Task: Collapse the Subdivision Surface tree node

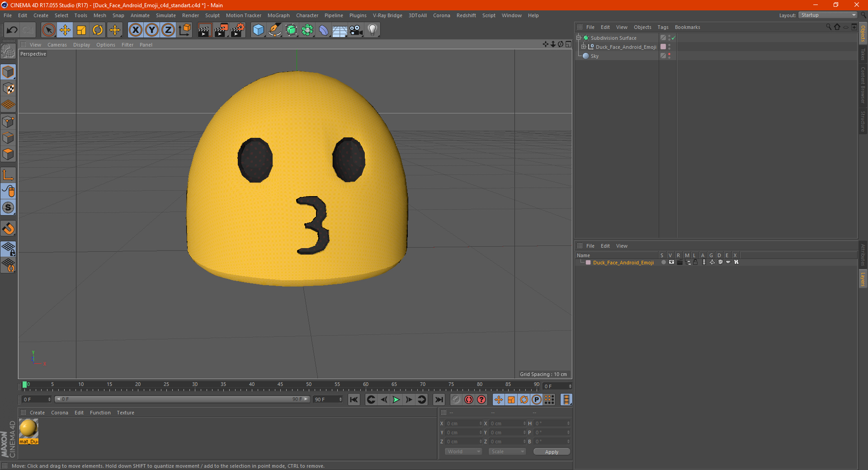Action: point(578,38)
